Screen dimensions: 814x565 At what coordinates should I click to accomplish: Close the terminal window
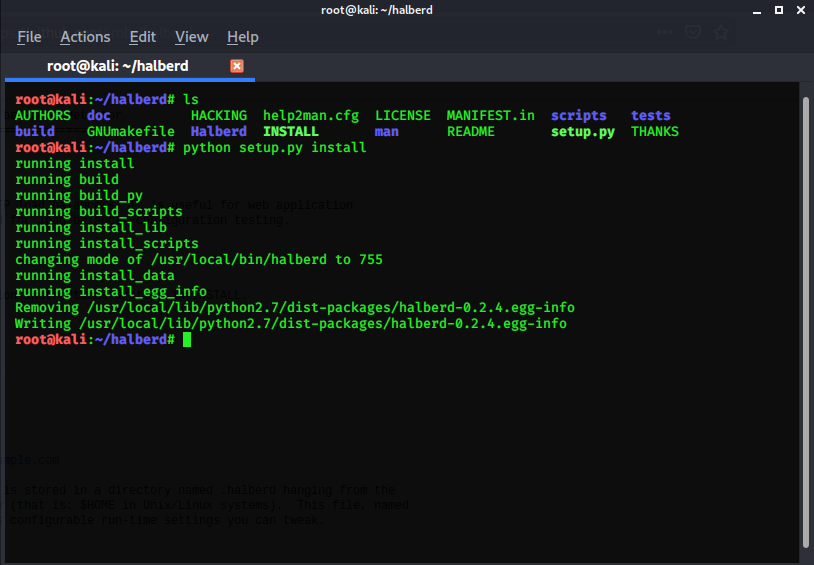tap(801, 10)
